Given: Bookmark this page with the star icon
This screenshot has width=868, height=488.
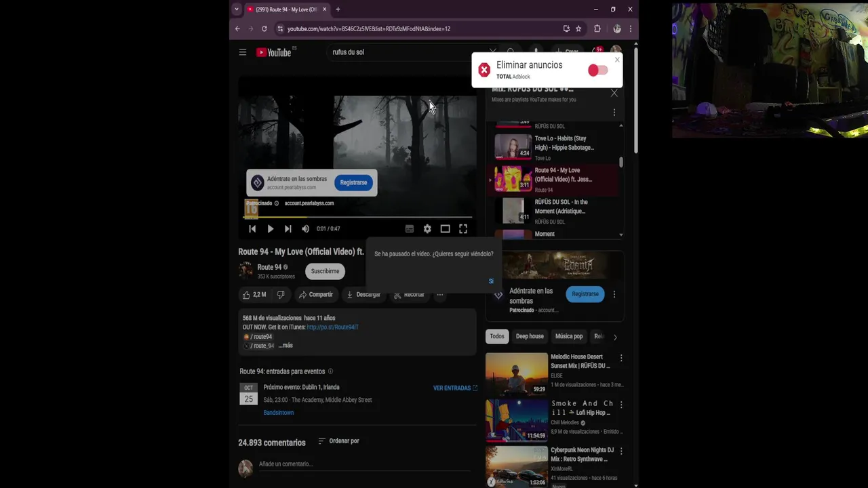Looking at the screenshot, I should 578,28.
